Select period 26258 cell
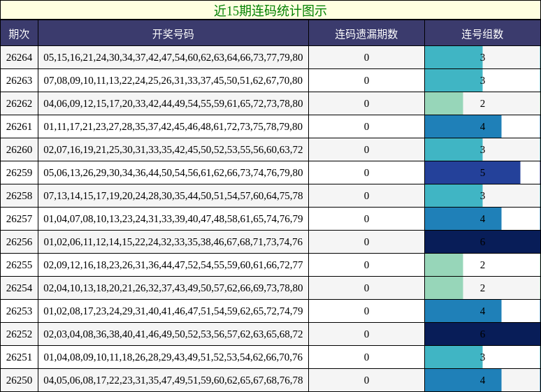Screen dimensions: 541x392 tap(19, 196)
